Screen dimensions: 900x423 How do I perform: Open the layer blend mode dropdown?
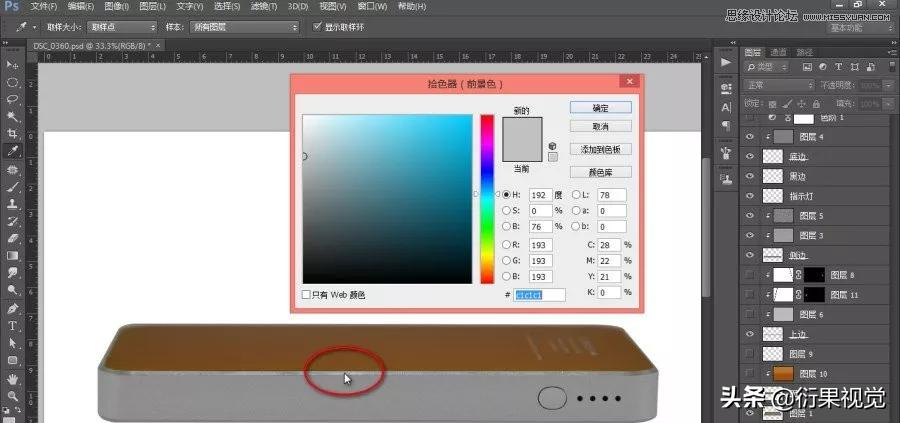[x=779, y=85]
